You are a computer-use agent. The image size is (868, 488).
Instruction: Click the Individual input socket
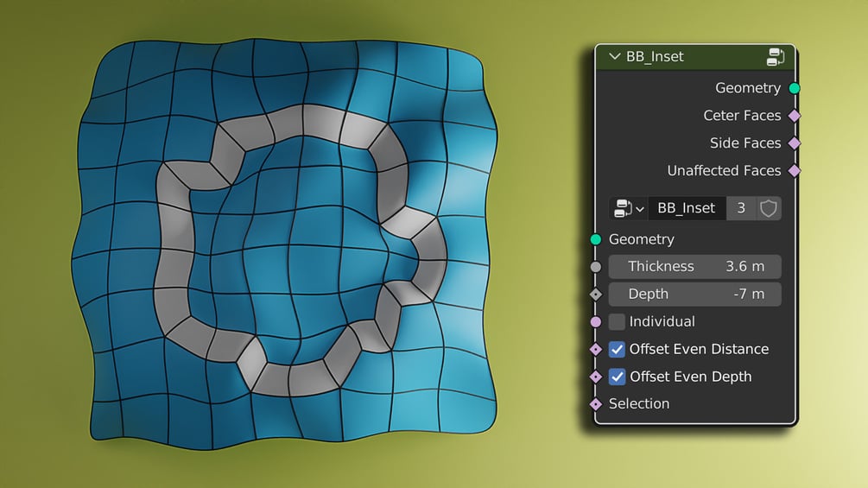[x=596, y=321]
